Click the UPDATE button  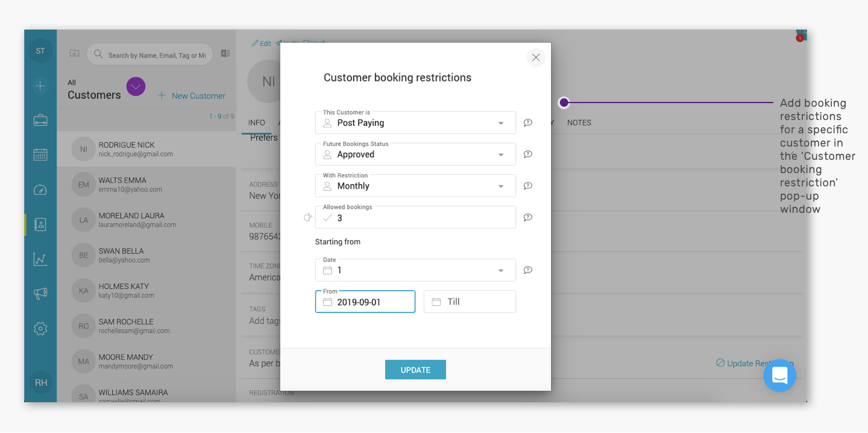point(415,370)
